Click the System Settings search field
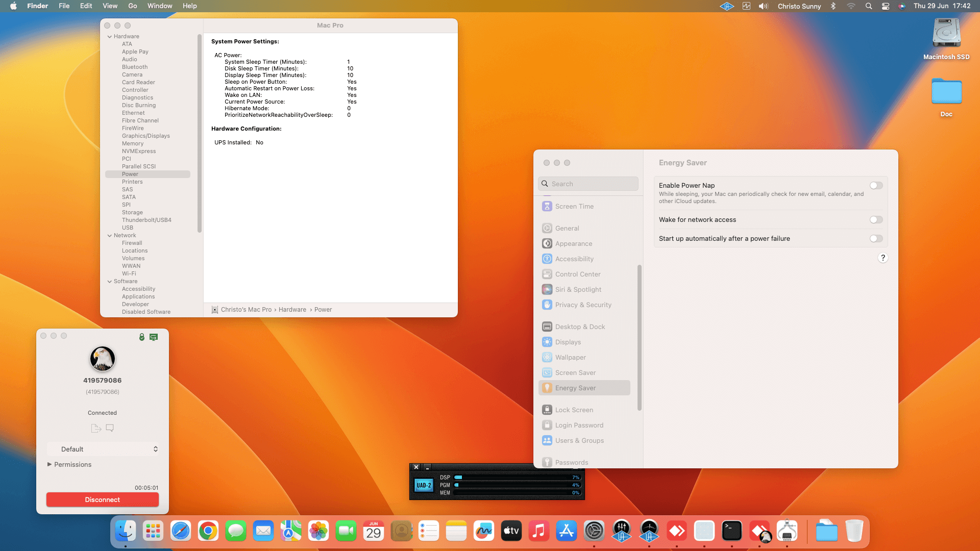 (x=588, y=184)
